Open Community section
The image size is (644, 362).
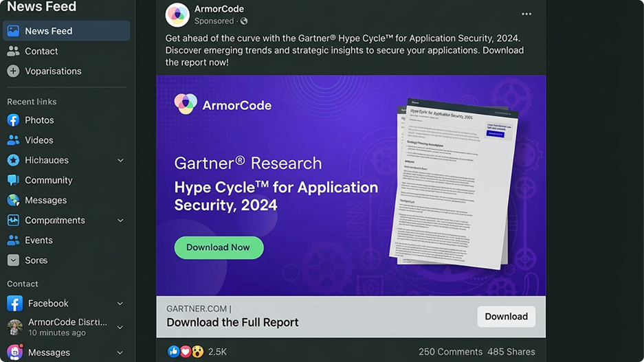(49, 180)
